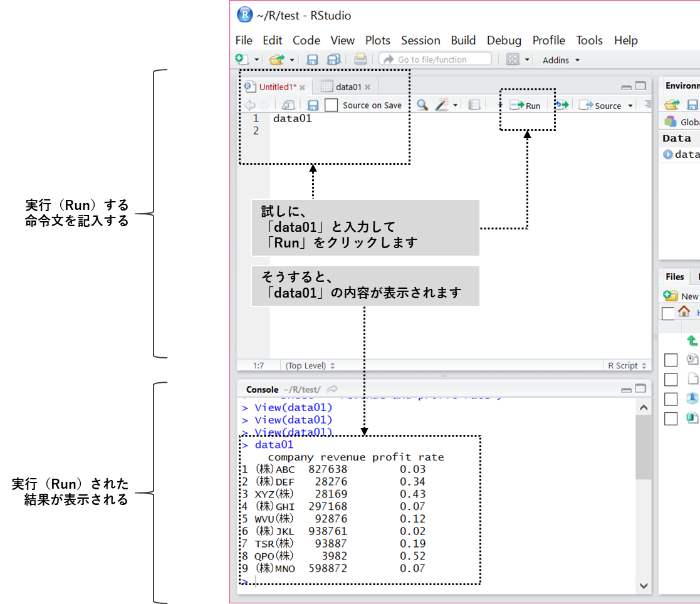
Task: Click the print icon in the main toolbar
Action: point(360,60)
